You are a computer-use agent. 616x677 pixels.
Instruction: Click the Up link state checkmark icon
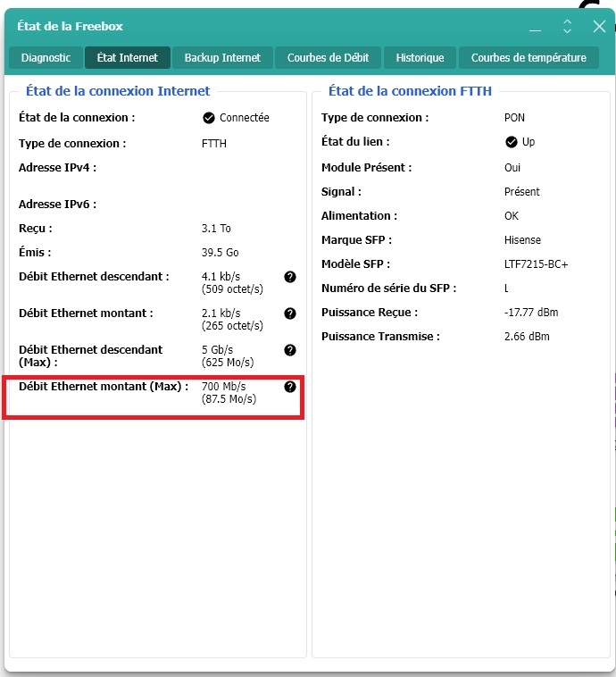coord(512,142)
